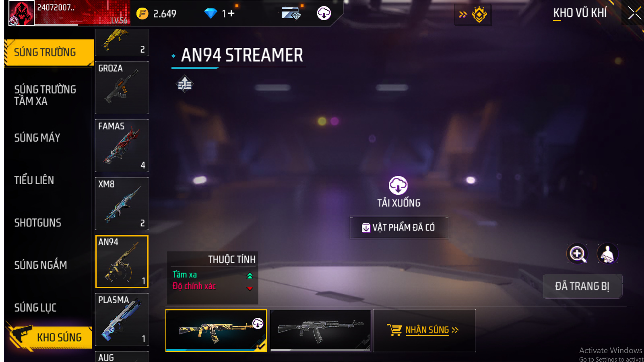Click the cloud download icon in top bar
The width and height of the screenshot is (644, 362).
(324, 13)
